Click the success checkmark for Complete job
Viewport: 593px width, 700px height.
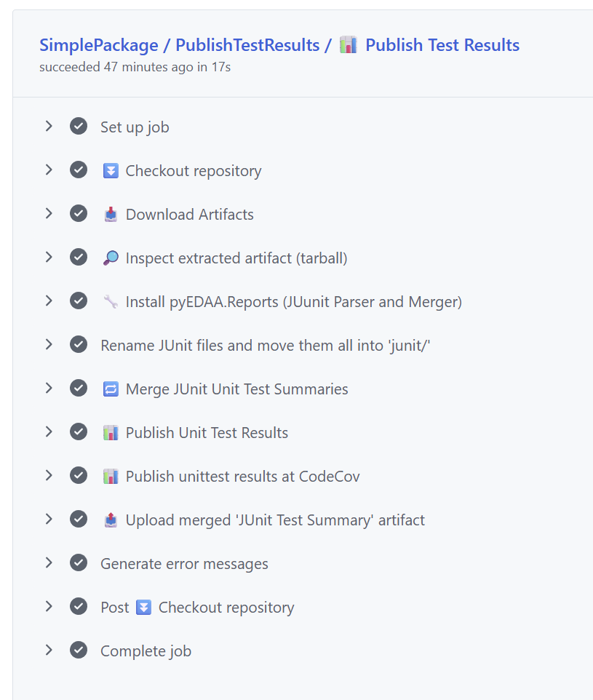(x=79, y=651)
